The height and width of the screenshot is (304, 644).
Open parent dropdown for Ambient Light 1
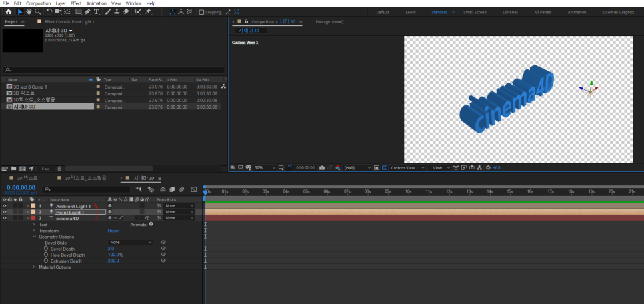coord(179,206)
